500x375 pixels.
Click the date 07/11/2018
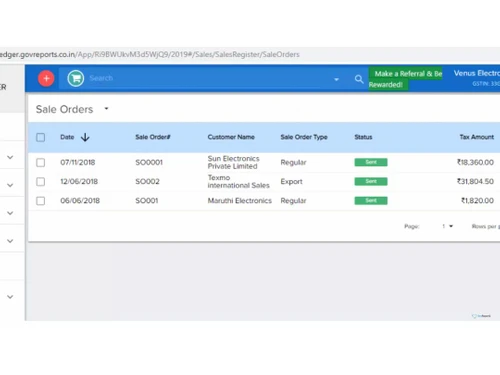pos(78,162)
